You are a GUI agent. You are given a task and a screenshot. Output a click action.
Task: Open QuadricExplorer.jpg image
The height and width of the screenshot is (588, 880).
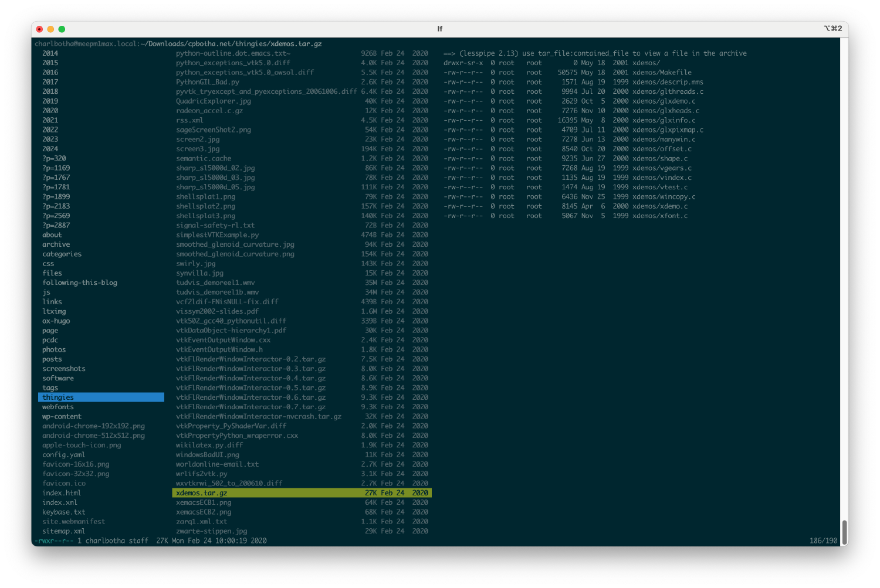213,100
